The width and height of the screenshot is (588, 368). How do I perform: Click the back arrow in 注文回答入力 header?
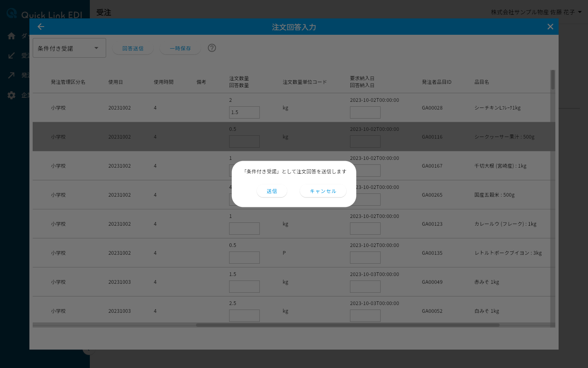pyautogui.click(x=41, y=27)
